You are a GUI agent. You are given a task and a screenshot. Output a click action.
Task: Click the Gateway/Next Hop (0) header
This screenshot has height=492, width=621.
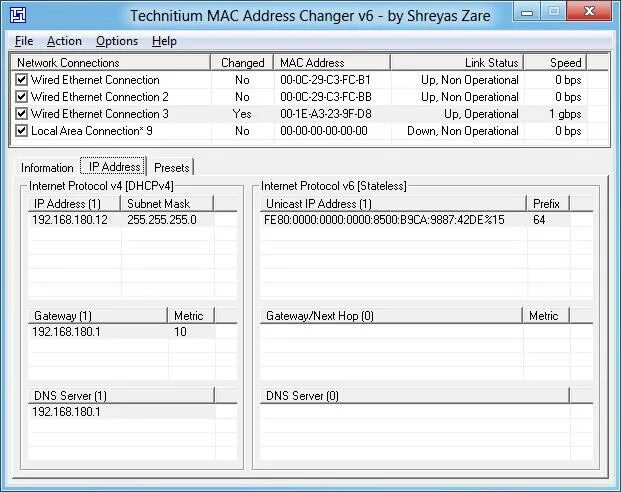(x=391, y=316)
